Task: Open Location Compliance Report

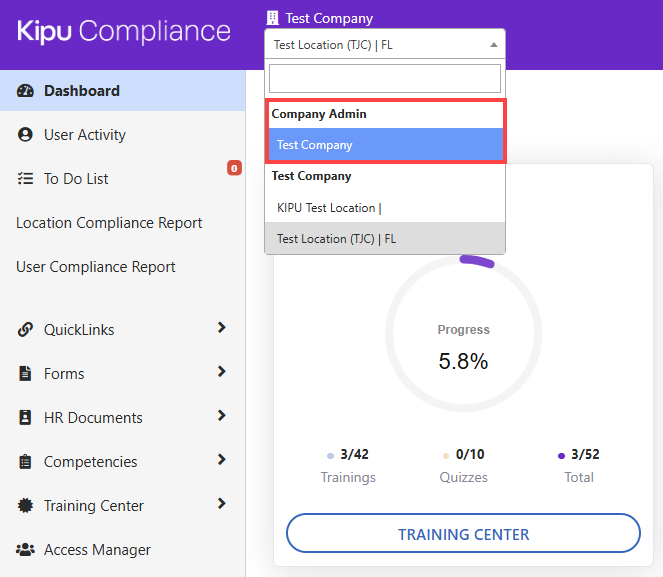Action: tap(109, 223)
